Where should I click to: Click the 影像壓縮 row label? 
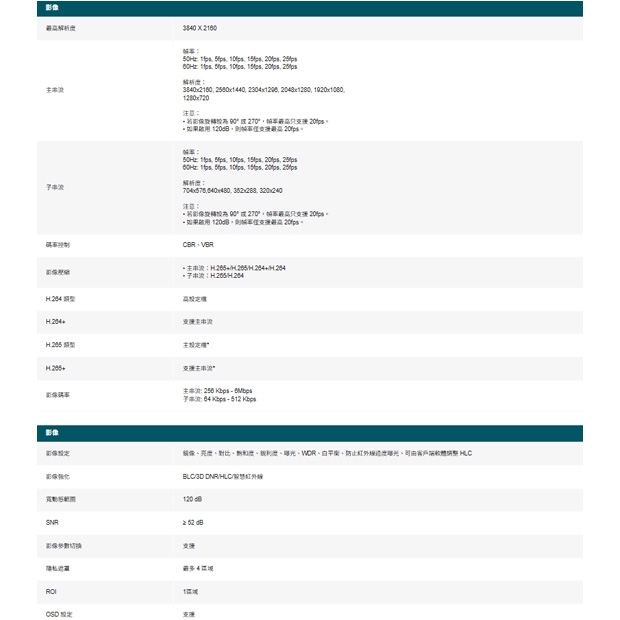click(x=58, y=271)
